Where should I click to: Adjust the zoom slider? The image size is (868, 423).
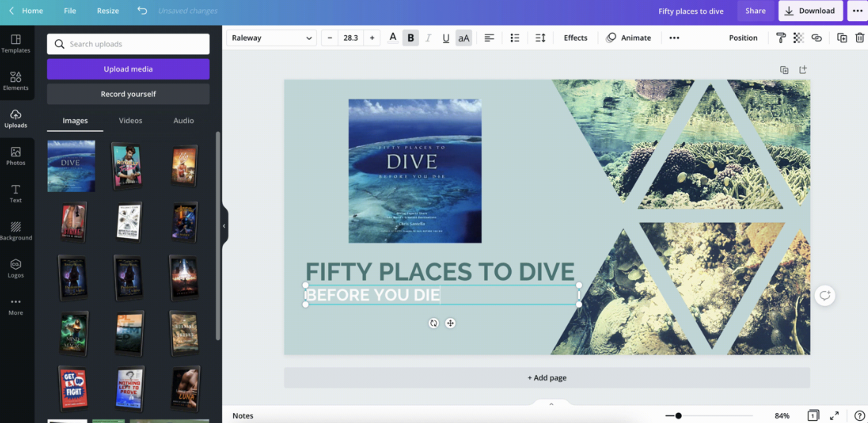[678, 415]
